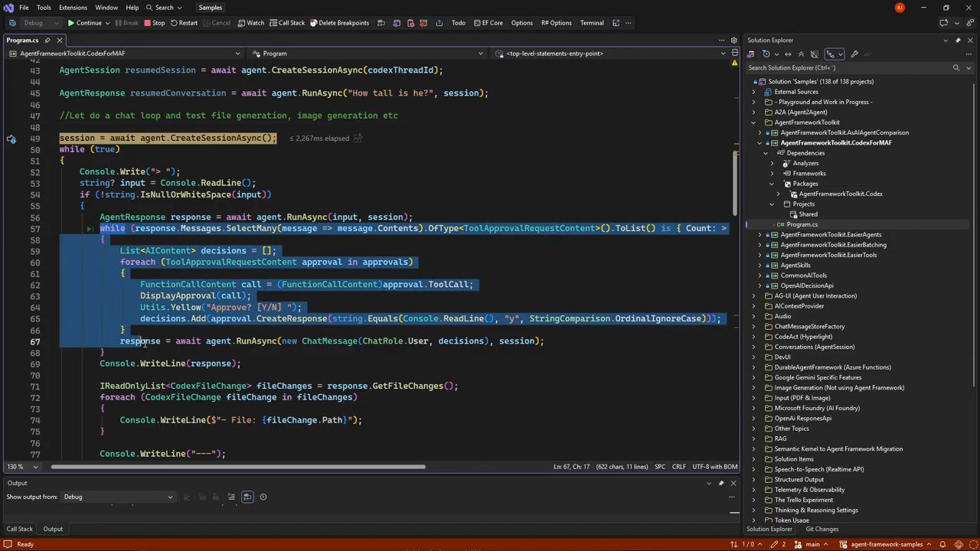The height and width of the screenshot is (551, 980).
Task: Open the EF Core toolbar button
Action: [487, 23]
